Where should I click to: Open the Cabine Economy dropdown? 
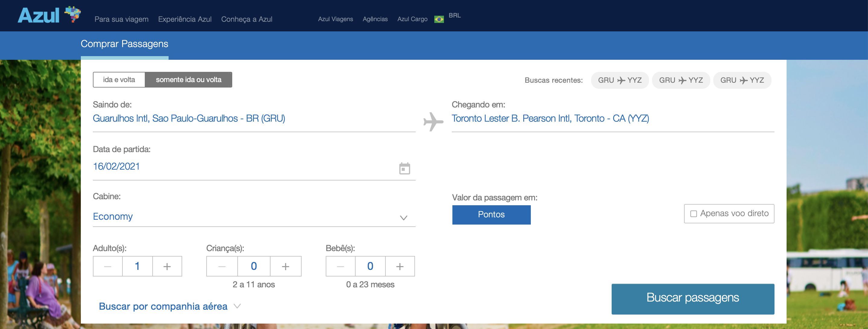click(254, 216)
